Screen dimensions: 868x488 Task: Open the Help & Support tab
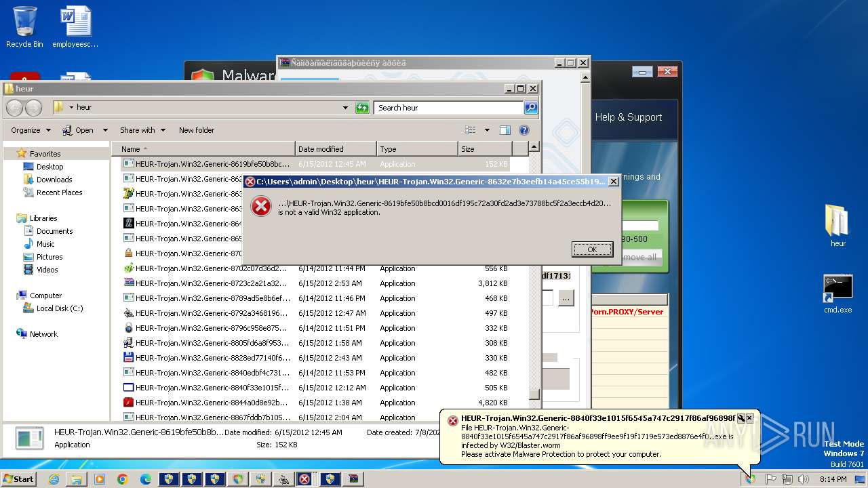click(x=629, y=117)
